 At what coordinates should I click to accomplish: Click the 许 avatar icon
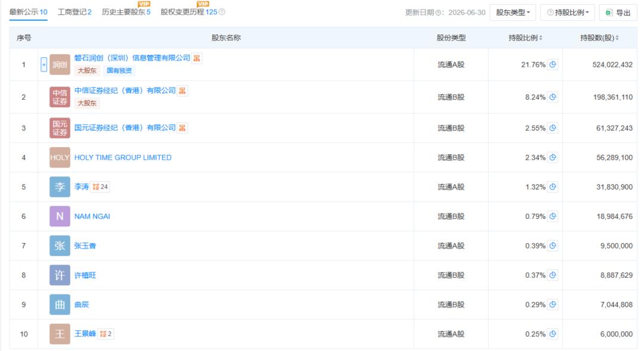60,275
